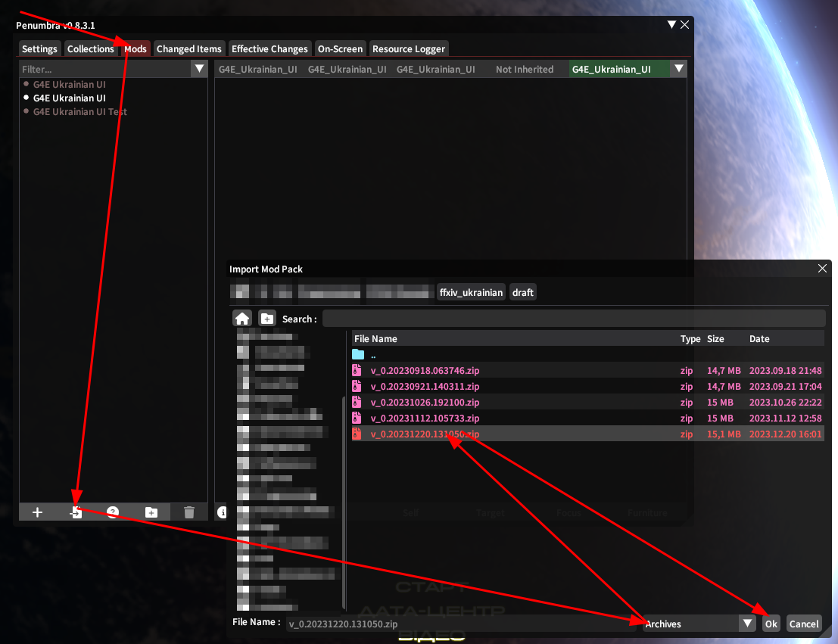Viewport: 838px width, 644px height.
Task: Click the sidebar vertical scrollbar in file dialog
Action: point(344,502)
